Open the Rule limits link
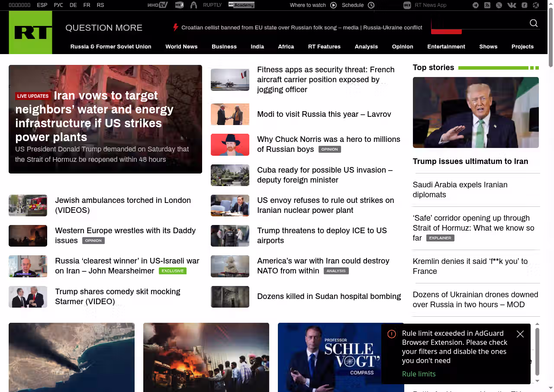554x392 pixels. tap(419, 374)
